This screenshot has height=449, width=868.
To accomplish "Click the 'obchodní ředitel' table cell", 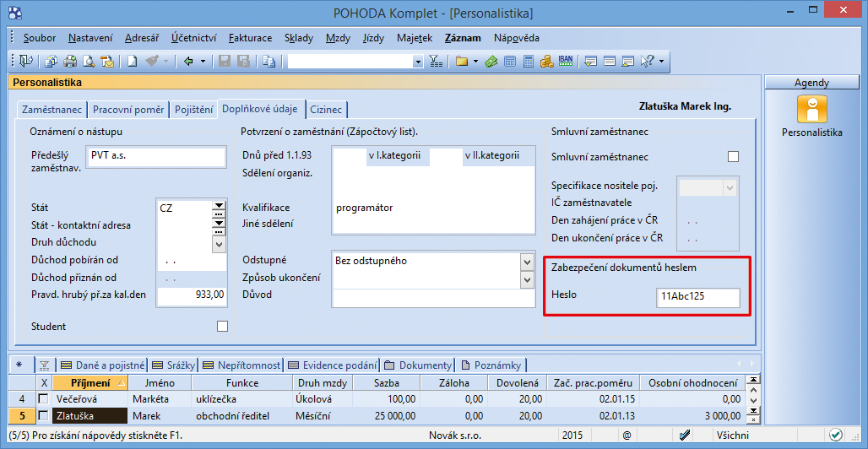I will (x=242, y=416).
